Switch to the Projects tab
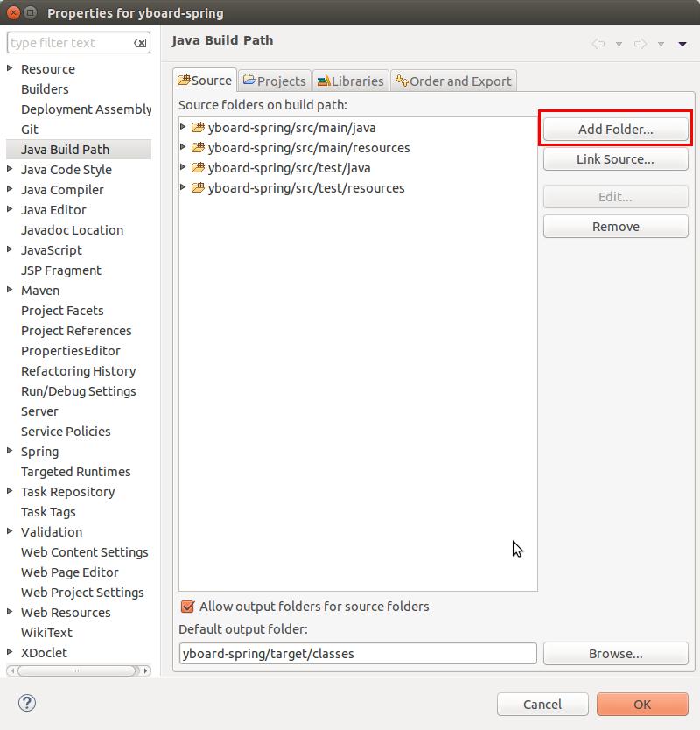This screenshot has width=700, height=730. click(275, 81)
